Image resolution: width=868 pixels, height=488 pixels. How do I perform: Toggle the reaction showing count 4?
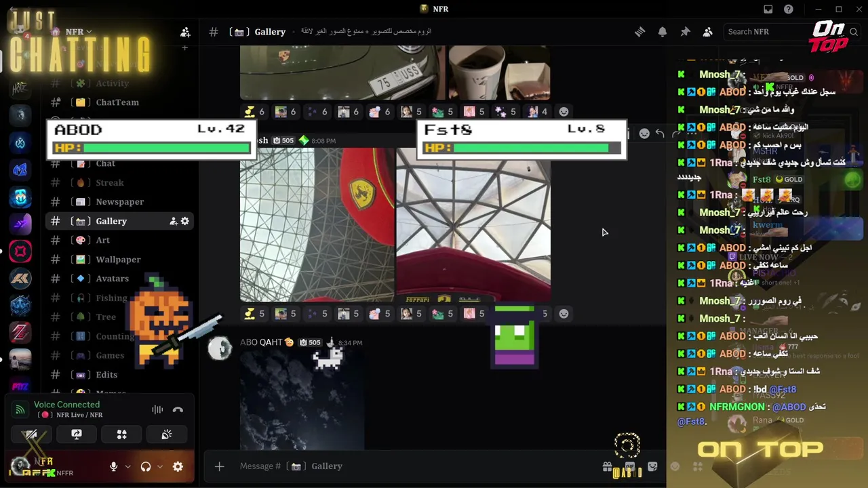pos(537,112)
